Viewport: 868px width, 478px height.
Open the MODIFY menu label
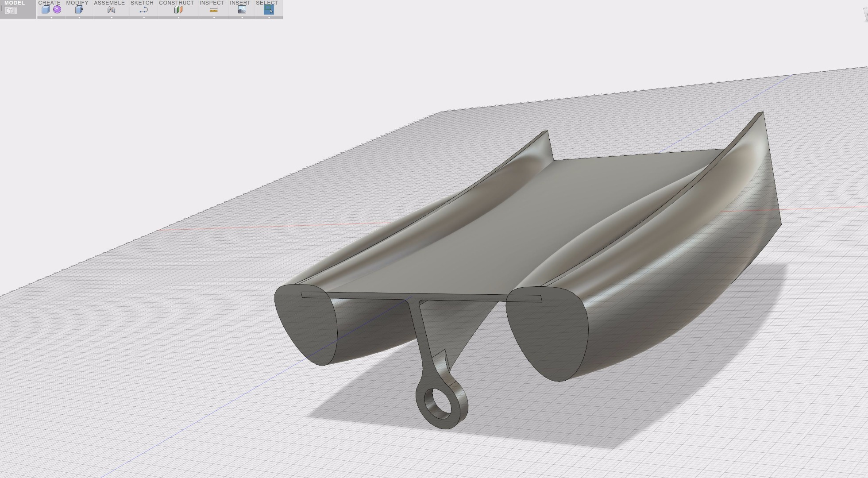(77, 3)
